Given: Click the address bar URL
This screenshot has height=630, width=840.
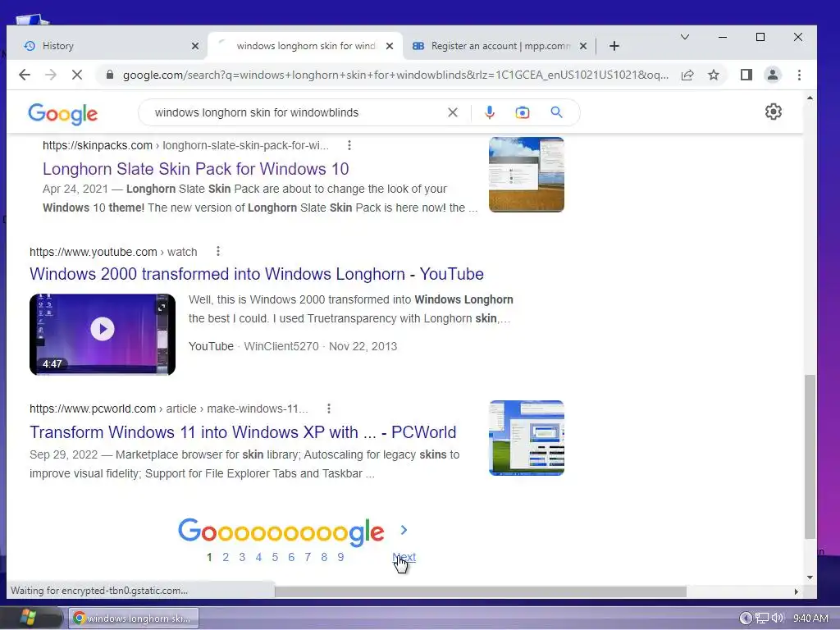Looking at the screenshot, I should [x=395, y=75].
